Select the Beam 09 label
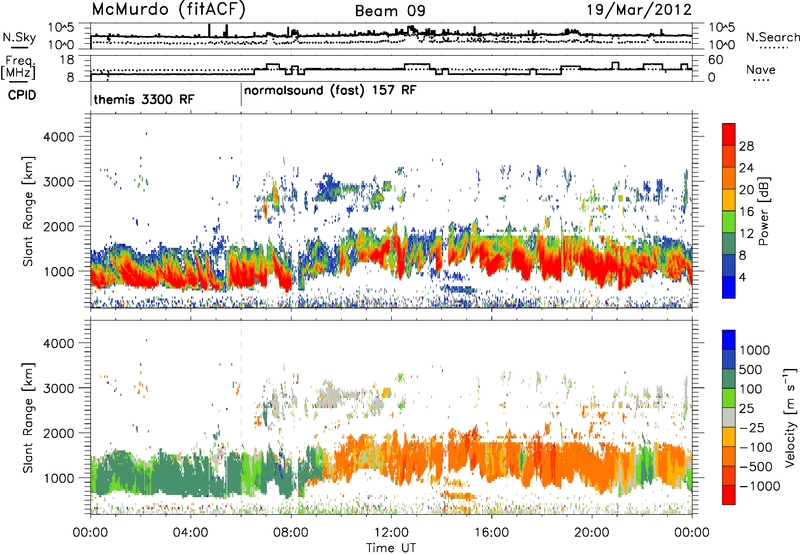800x554 pixels. (390, 11)
